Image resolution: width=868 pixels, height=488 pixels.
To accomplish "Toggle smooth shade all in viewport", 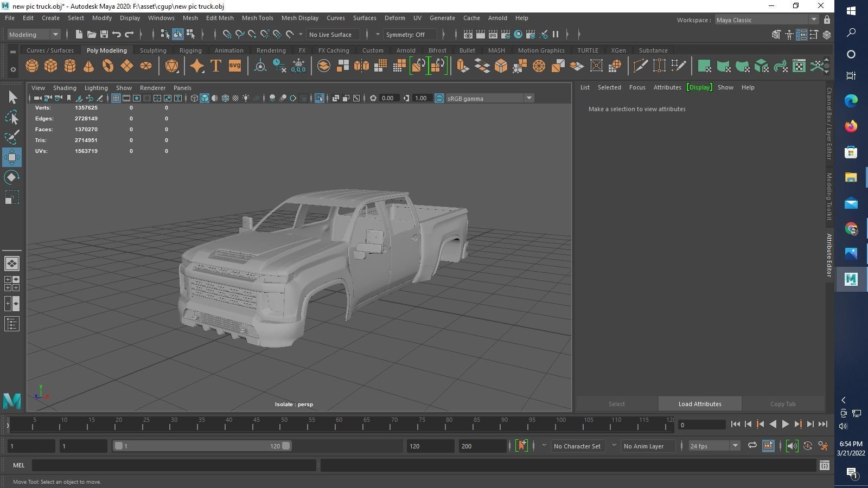I will (205, 98).
